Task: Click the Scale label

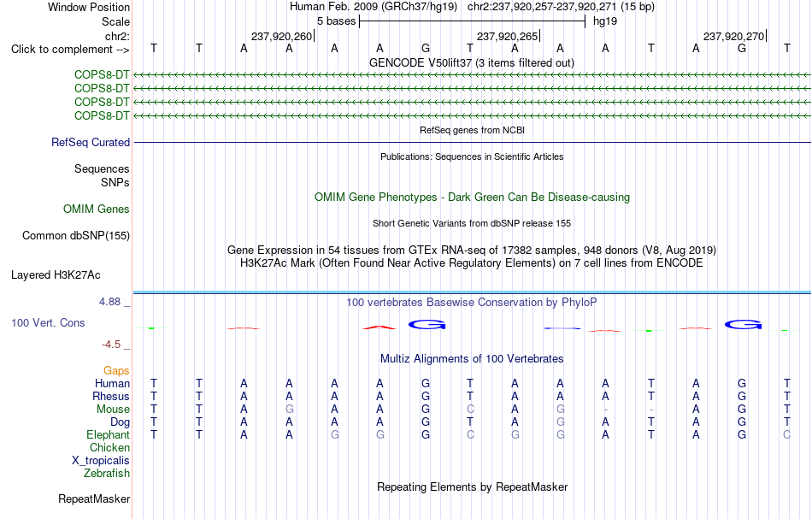Action: (115, 21)
